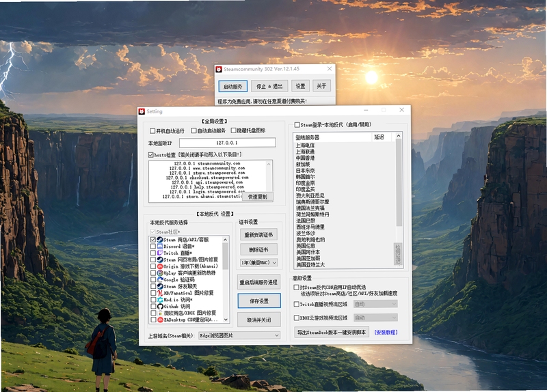
Task: Click the Twitch 直播 icon in service list
Action: tap(160, 253)
